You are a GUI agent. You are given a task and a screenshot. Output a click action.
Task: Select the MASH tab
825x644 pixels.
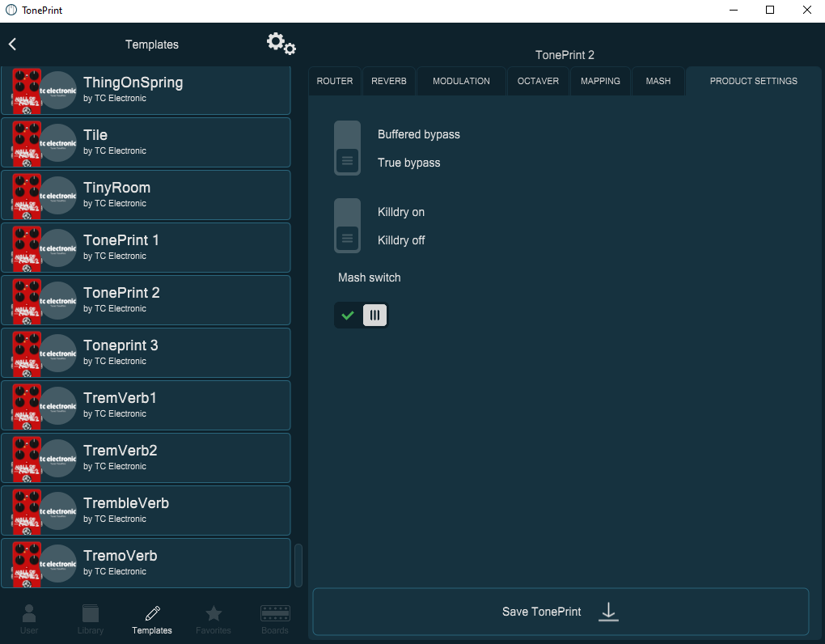point(658,81)
